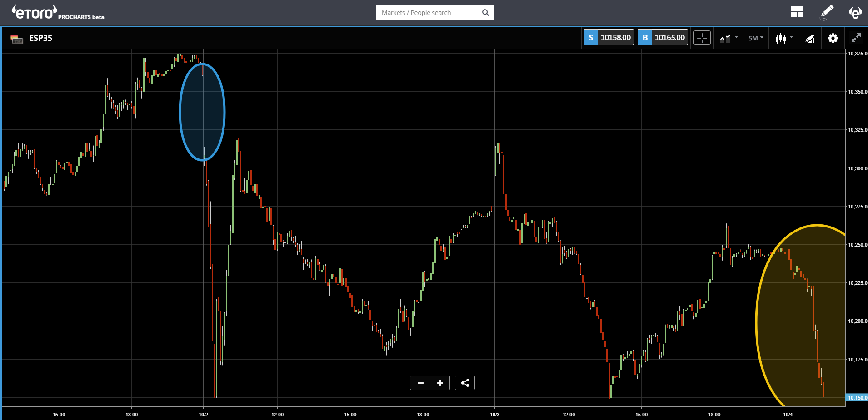The height and width of the screenshot is (420, 868).
Task: Expand chart to full screen
Action: (856, 38)
